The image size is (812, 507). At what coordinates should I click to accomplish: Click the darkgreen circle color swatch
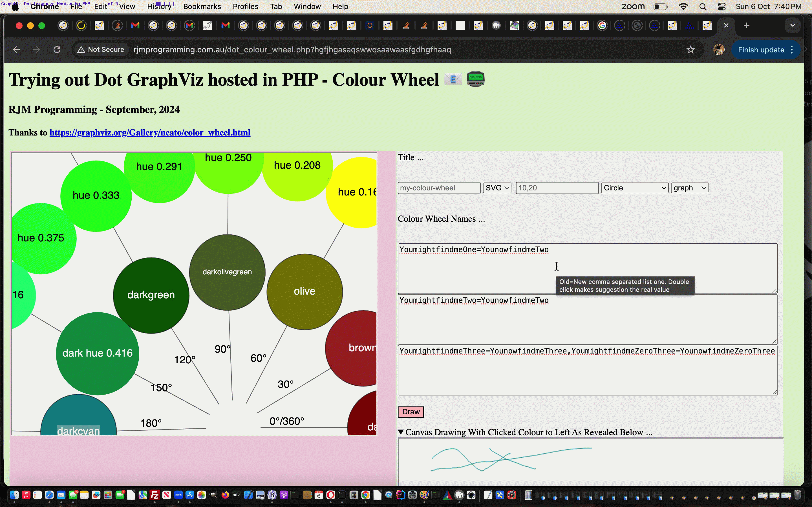(151, 294)
